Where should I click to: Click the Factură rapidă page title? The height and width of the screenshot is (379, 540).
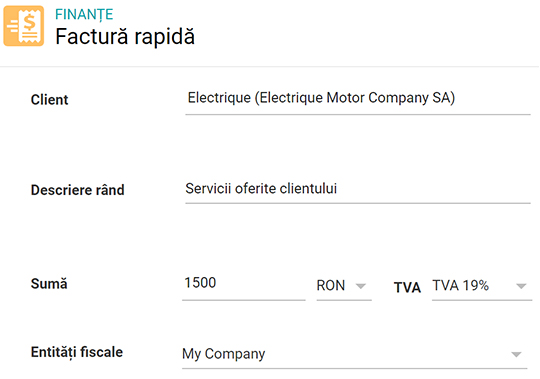pos(125,36)
